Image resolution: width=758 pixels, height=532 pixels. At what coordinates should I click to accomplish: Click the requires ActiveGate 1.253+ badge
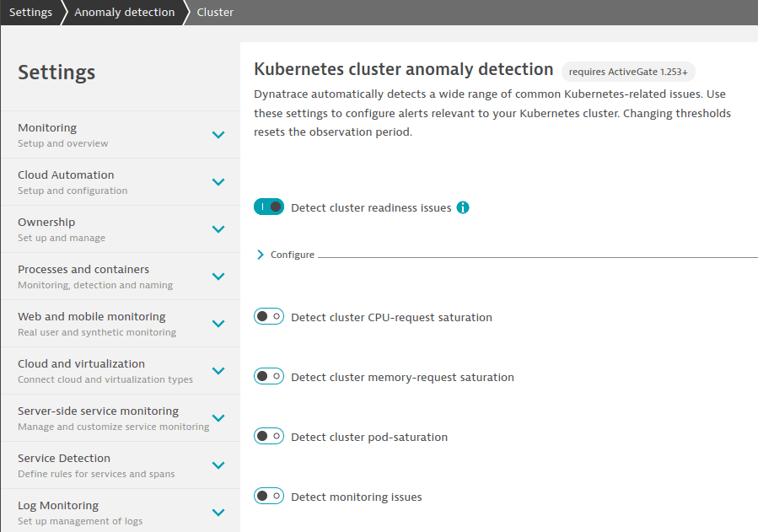628,72
